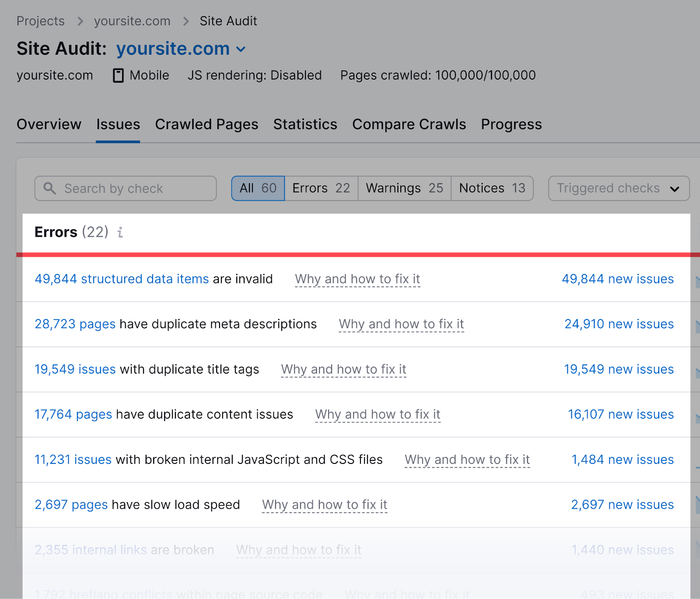Go to Projects breadcrumb
Viewport: 700px width, 599px height.
click(x=40, y=21)
